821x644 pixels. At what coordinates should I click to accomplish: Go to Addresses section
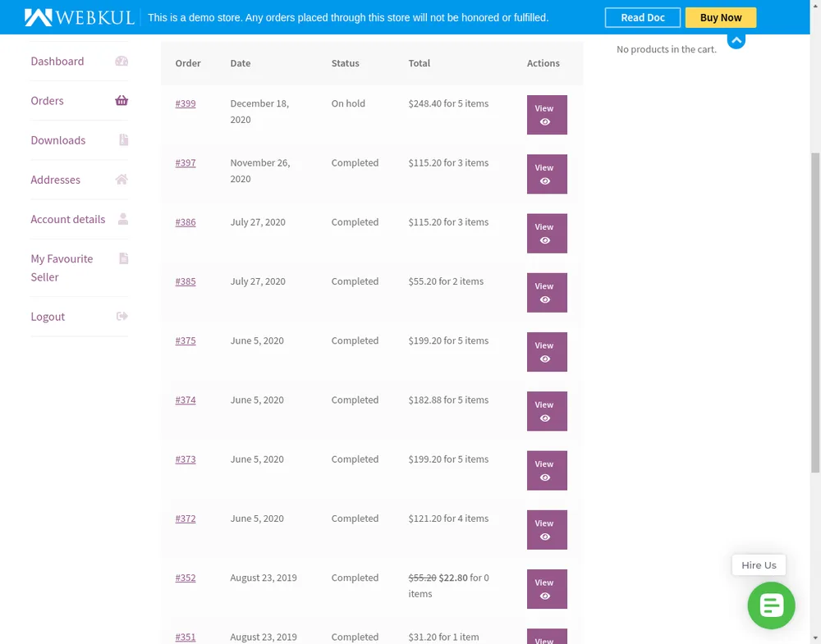56,180
